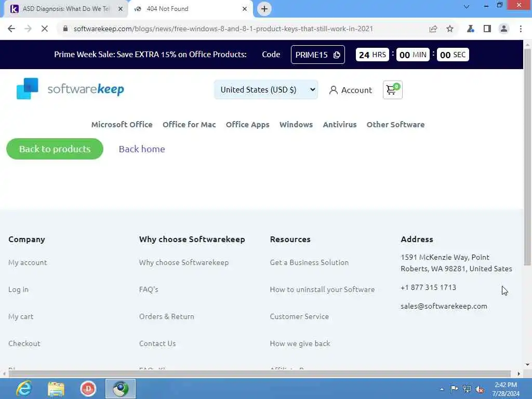Click the scroll right arrow on the horizontal scrollbar

(519, 374)
